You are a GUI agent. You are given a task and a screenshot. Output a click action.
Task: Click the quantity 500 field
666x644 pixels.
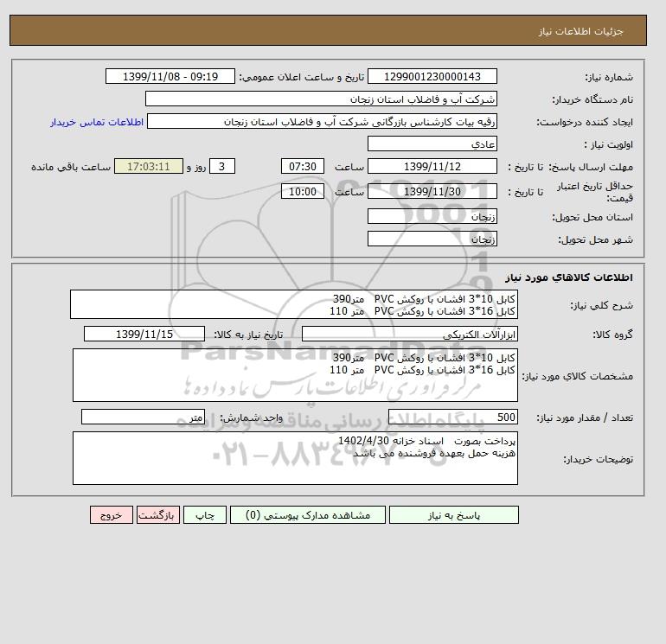coord(452,417)
